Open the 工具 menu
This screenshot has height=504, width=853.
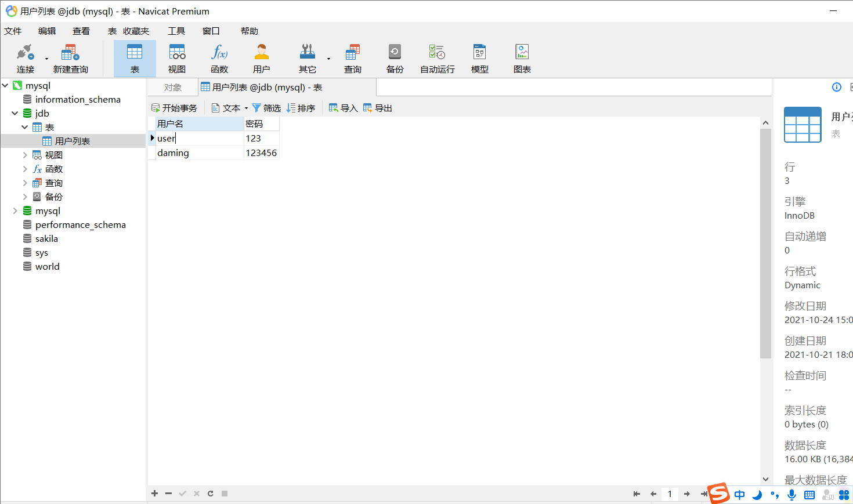click(176, 31)
